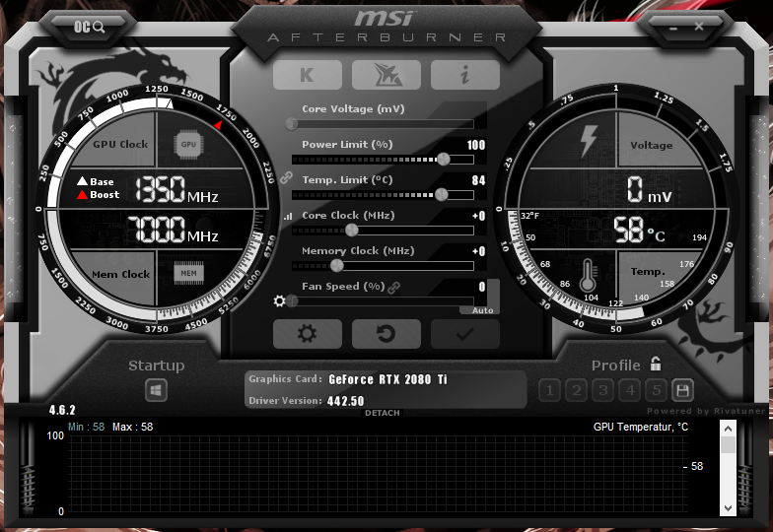Click the profile lock icon
773x532 pixels.
655,365
